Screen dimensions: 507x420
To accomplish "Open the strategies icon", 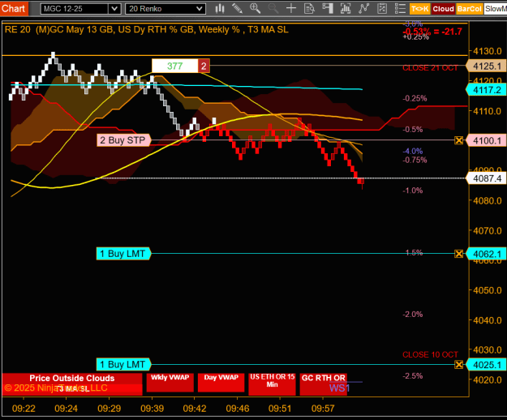I will [382, 8].
